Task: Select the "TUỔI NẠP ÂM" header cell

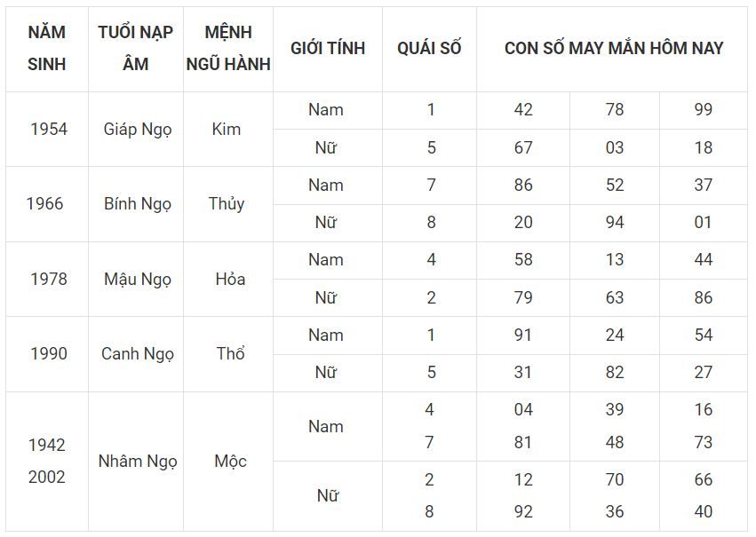Action: tap(136, 48)
